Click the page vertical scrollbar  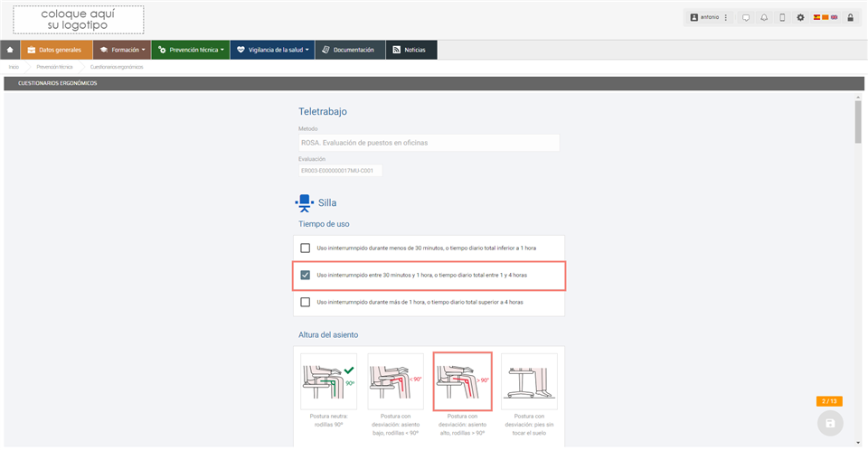tap(858, 123)
